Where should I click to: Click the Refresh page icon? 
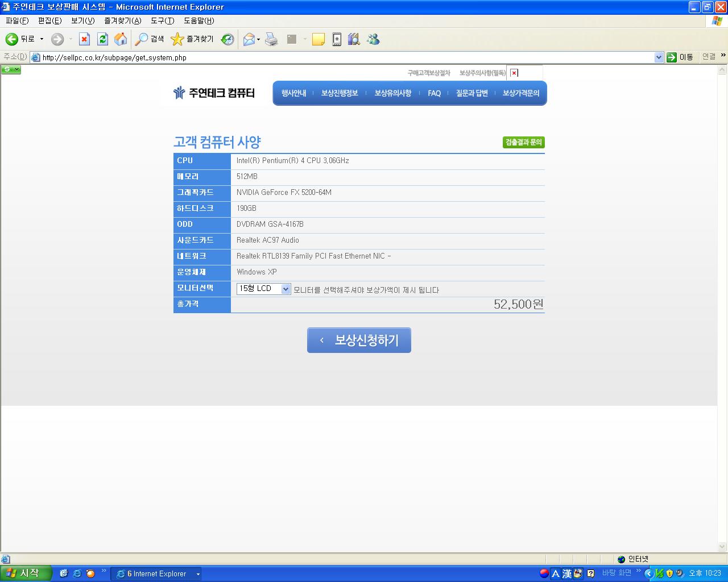(x=102, y=39)
